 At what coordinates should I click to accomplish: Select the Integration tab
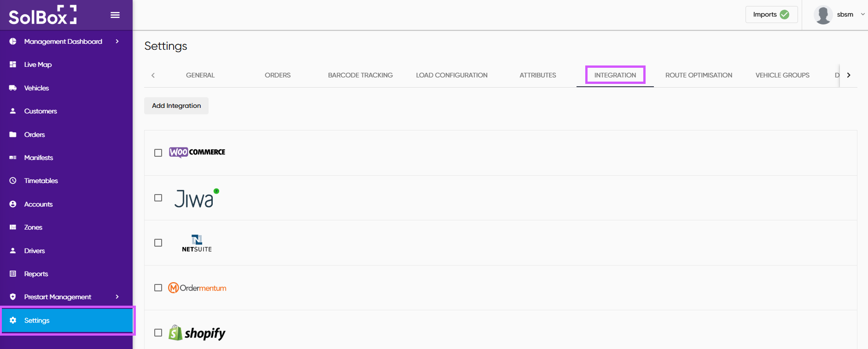coord(615,75)
